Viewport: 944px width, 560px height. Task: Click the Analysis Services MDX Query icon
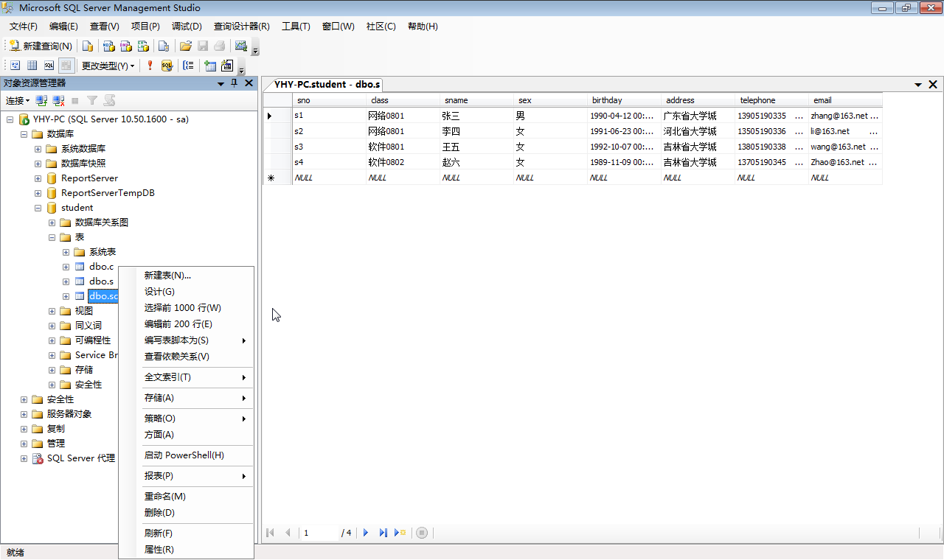point(108,46)
